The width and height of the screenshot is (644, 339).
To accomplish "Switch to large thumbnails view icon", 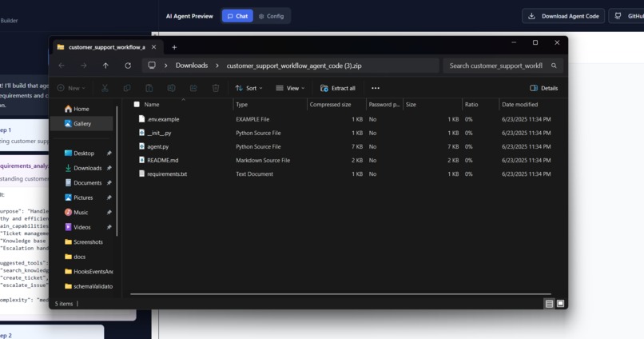I will [x=560, y=304].
